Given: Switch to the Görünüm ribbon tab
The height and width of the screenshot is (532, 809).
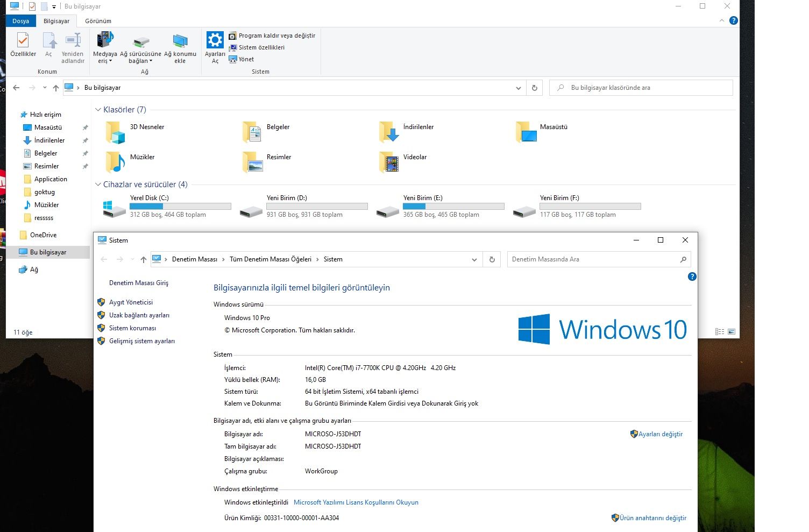Looking at the screenshot, I should [x=98, y=21].
